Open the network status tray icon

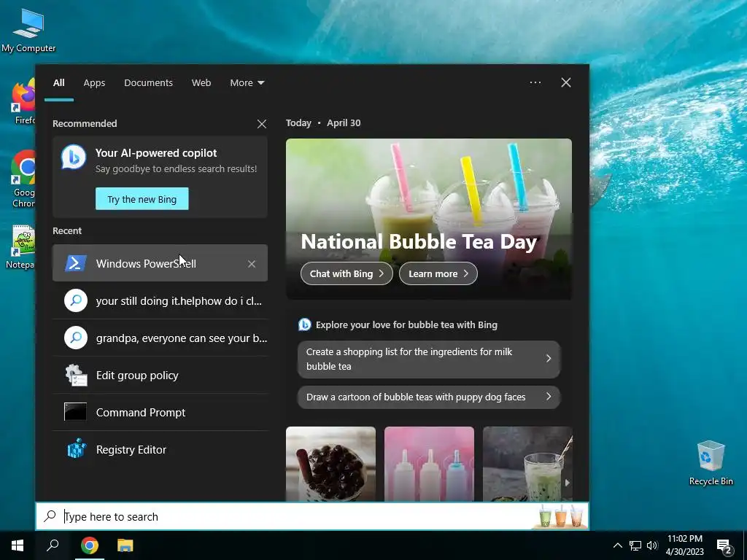click(635, 545)
